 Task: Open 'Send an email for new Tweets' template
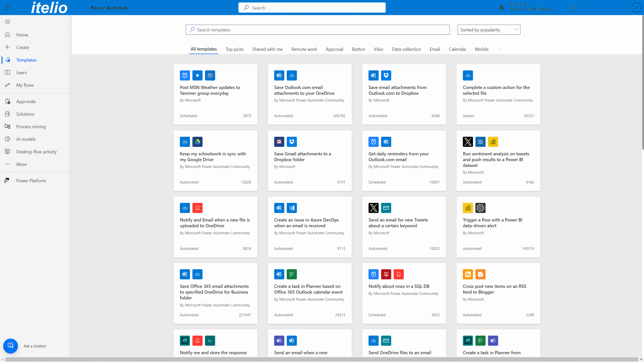click(x=404, y=227)
